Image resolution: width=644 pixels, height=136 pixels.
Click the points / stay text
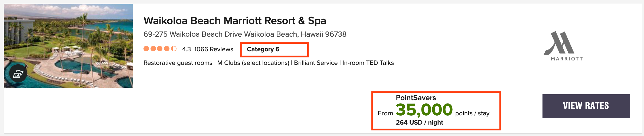click(472, 113)
